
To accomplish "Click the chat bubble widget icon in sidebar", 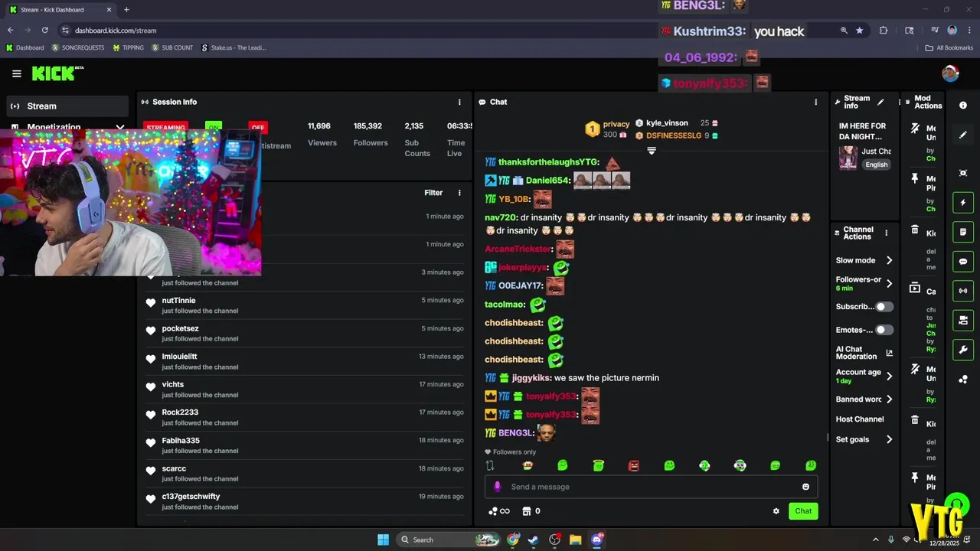I will (963, 262).
